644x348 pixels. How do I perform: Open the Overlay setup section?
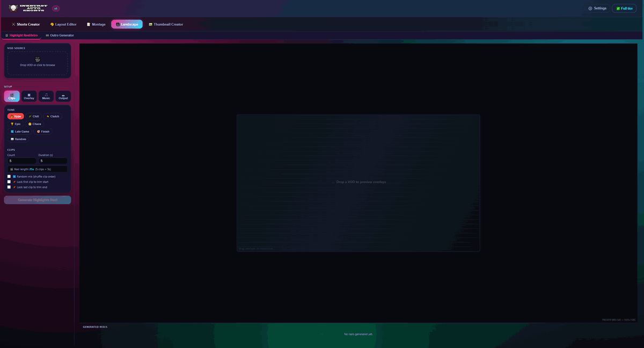(29, 96)
